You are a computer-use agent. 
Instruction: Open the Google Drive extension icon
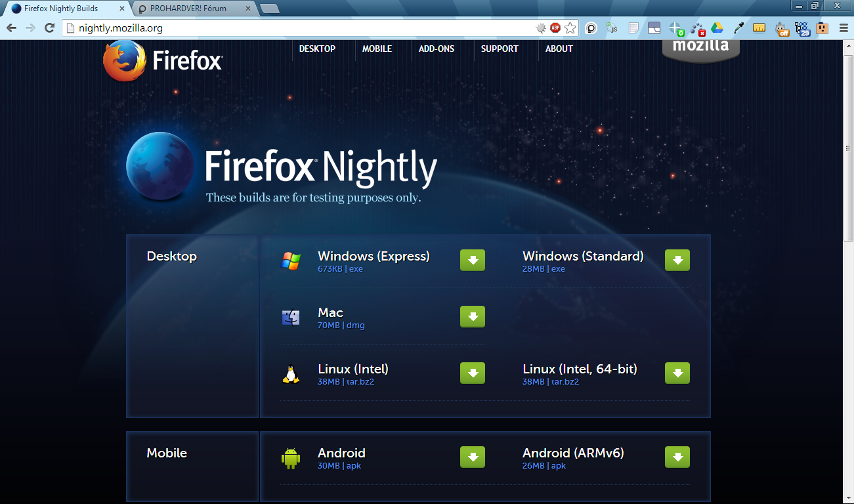717,28
